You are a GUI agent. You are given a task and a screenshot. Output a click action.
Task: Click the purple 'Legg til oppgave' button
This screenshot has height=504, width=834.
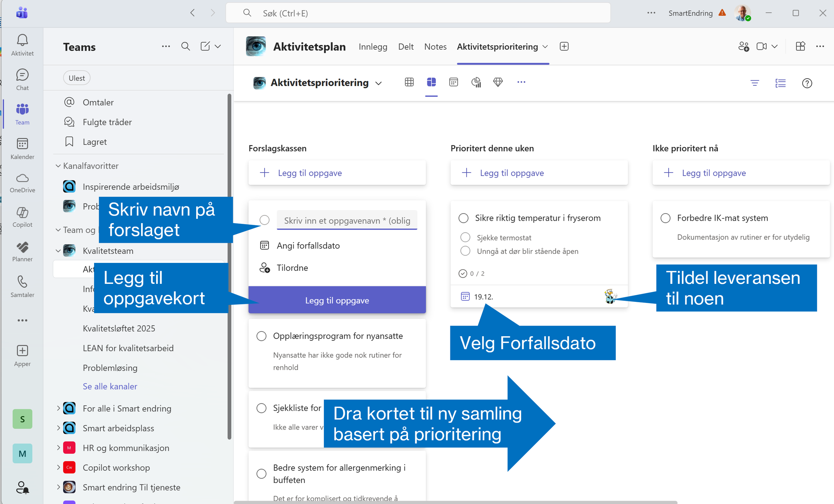[337, 300]
